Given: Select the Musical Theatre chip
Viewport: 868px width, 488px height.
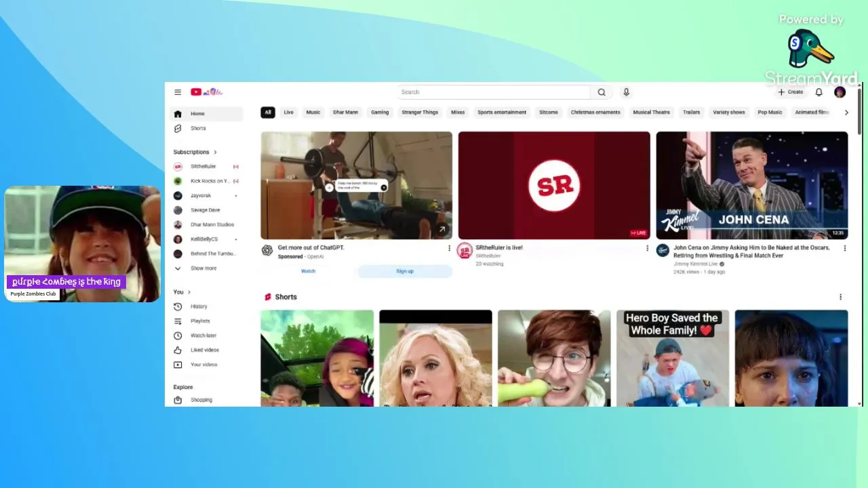Looking at the screenshot, I should tap(651, 113).
